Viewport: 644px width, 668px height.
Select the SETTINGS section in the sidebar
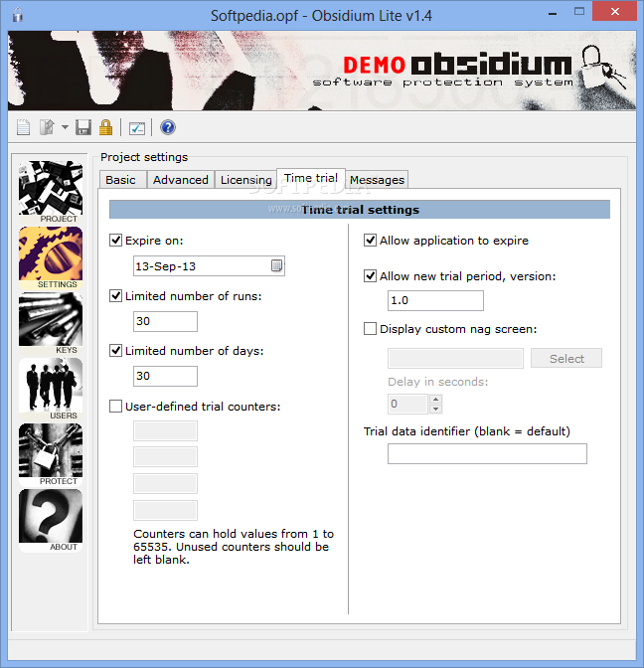tap(51, 257)
